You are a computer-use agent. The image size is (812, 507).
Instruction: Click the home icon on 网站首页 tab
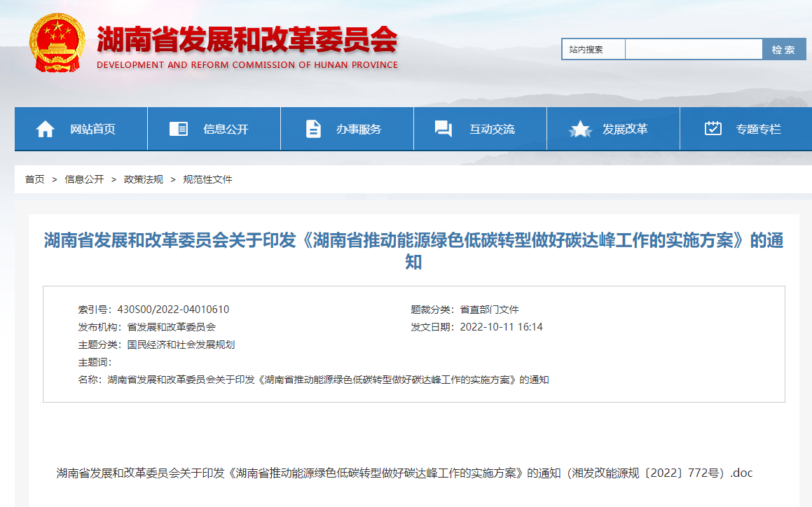(x=45, y=128)
